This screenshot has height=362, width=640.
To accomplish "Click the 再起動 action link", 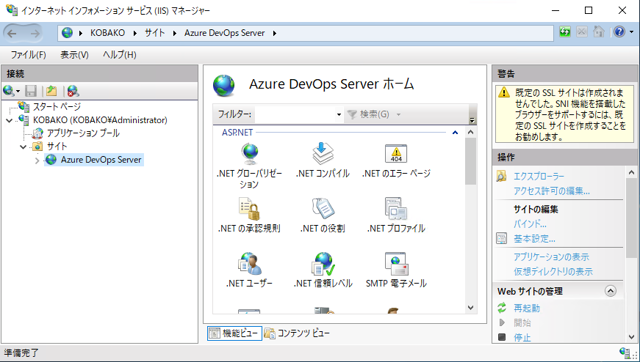I will tap(527, 308).
